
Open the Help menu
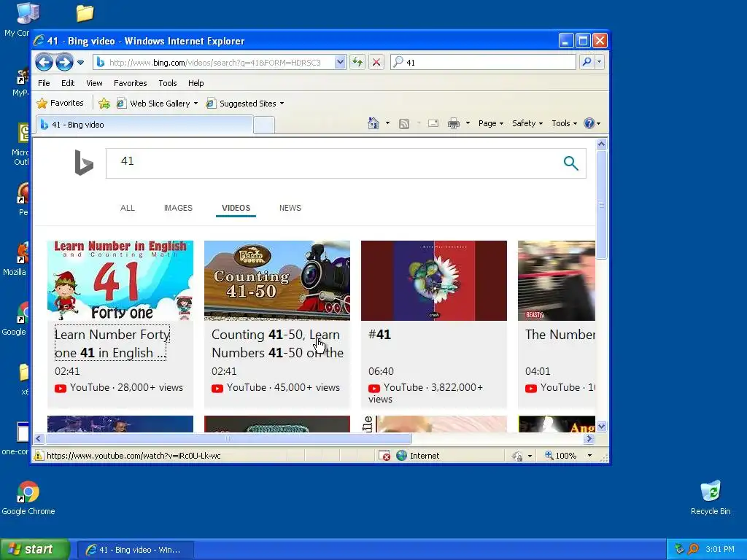tap(196, 83)
